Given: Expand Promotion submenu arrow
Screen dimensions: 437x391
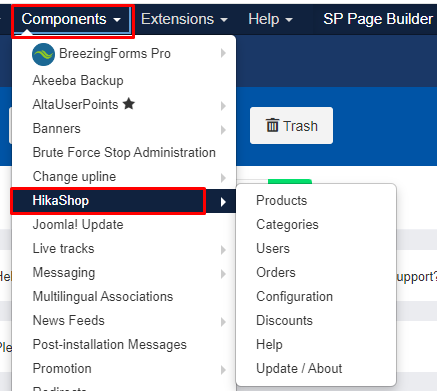Looking at the screenshot, I should pyautogui.click(x=223, y=370).
